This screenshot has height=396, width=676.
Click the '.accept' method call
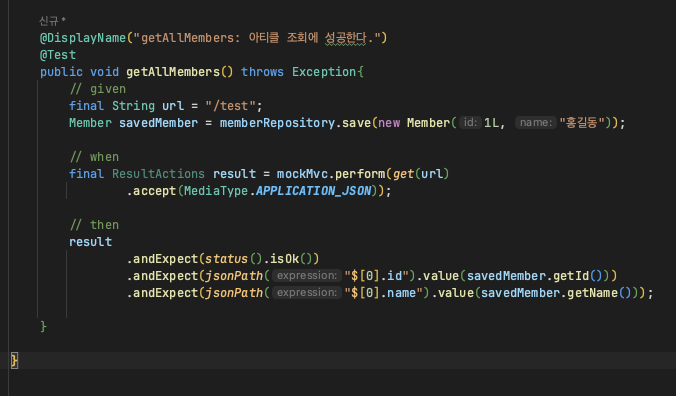pyautogui.click(x=151, y=191)
